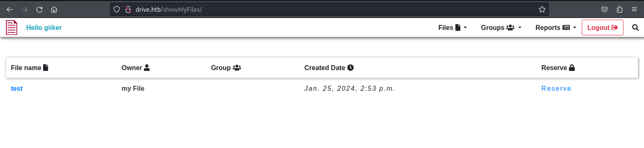
Task: Open the file named test
Action: 17,88
